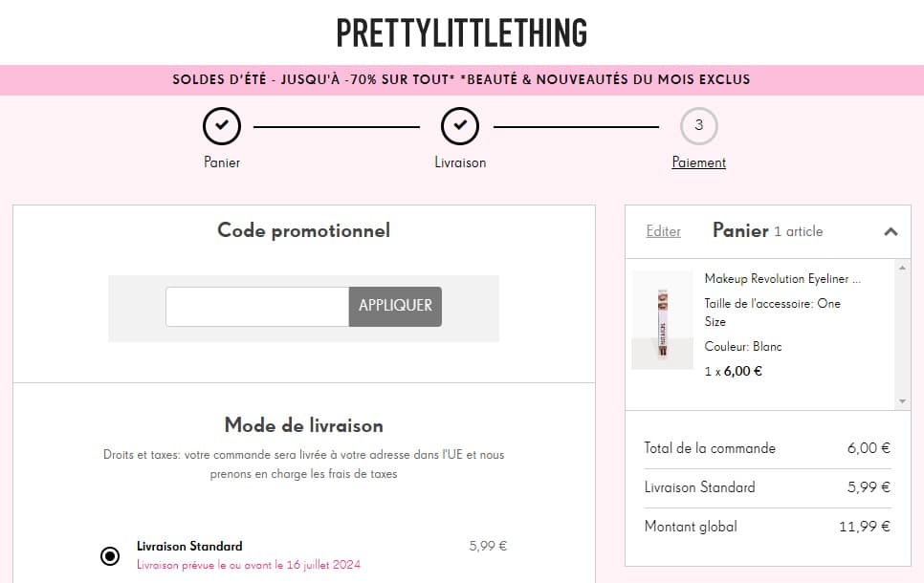This screenshot has width=924, height=583.
Task: Select the Livraison Standard radio button
Action: click(109, 555)
